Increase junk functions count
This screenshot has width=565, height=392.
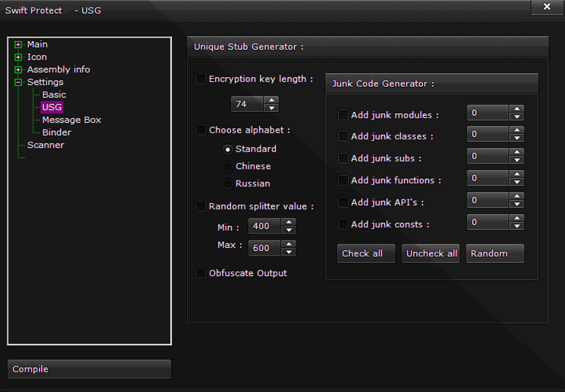pyautogui.click(x=517, y=174)
